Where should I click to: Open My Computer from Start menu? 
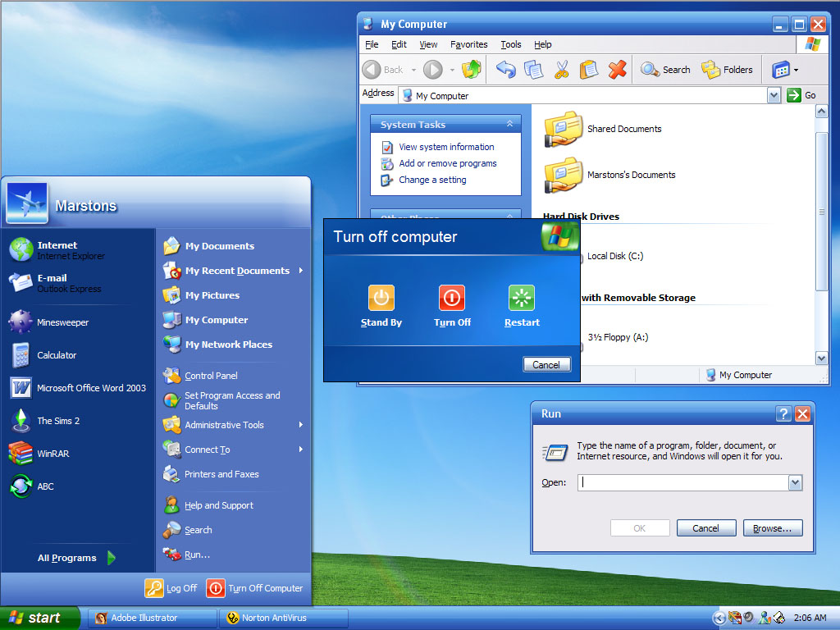(x=206, y=320)
